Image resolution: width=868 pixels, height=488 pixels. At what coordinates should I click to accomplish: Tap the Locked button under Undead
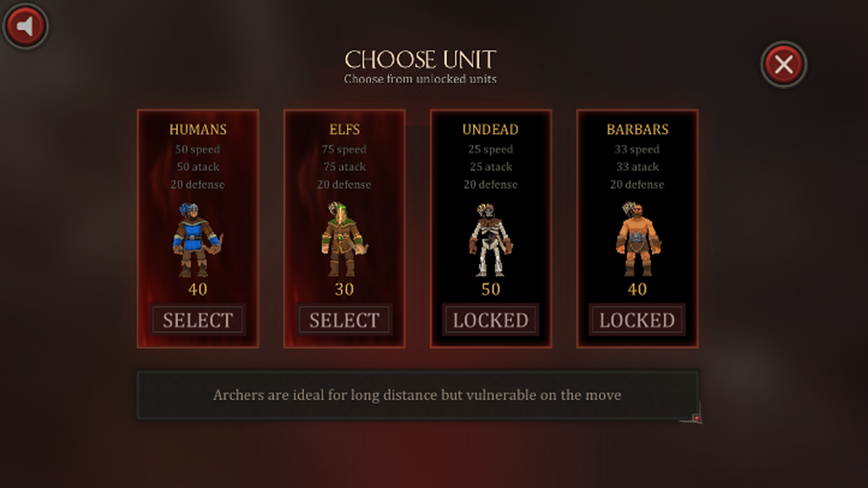click(491, 320)
